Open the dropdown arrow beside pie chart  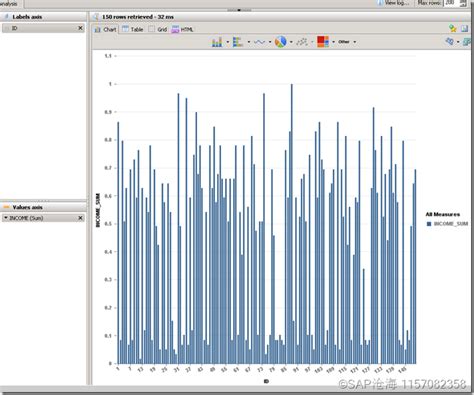[x=291, y=42]
